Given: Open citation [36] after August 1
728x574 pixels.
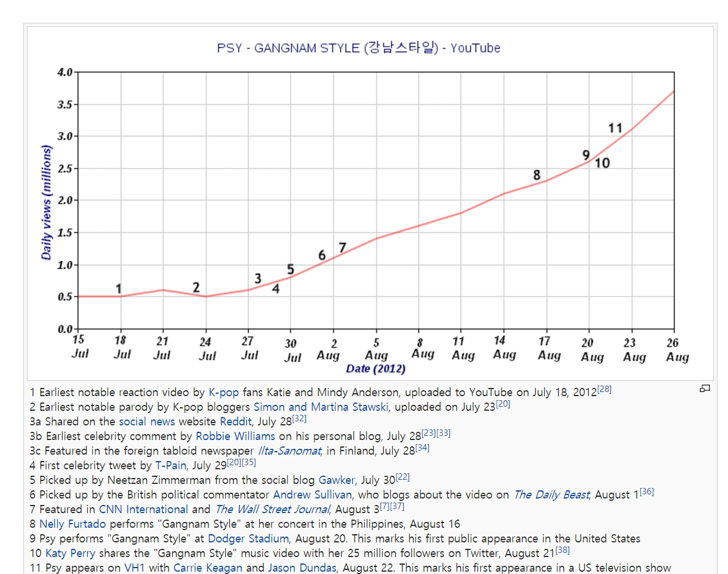Looking at the screenshot, I should [647, 491].
